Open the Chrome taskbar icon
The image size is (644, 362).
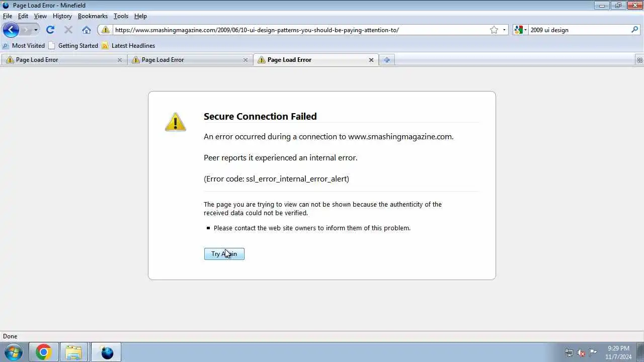(43, 352)
